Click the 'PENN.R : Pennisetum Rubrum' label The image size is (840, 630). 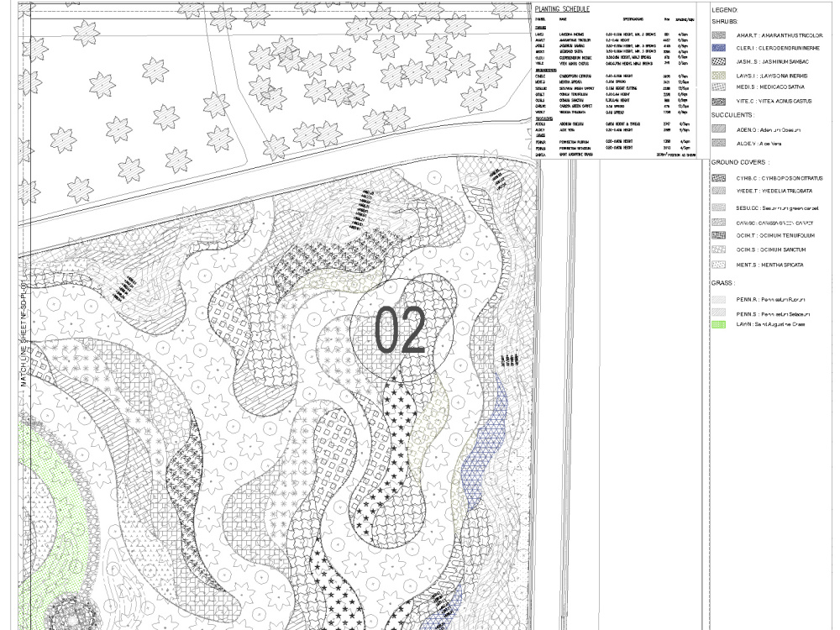point(770,300)
